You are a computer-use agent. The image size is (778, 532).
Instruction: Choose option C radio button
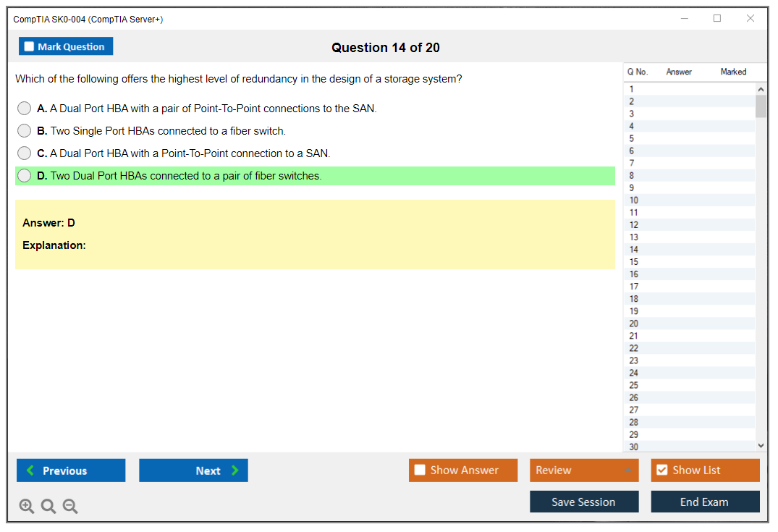(x=25, y=153)
